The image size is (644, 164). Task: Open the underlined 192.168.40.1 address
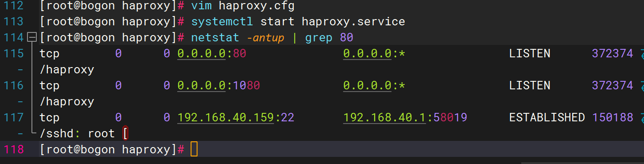click(384, 118)
